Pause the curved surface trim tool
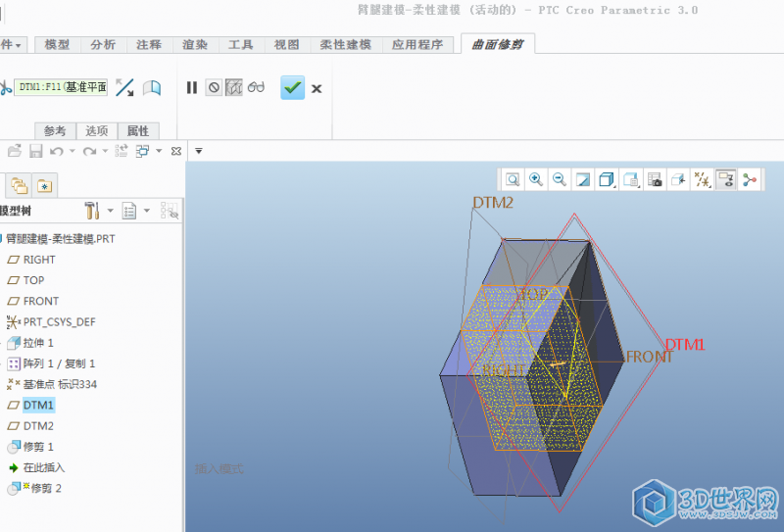The image size is (784, 532). pos(192,87)
